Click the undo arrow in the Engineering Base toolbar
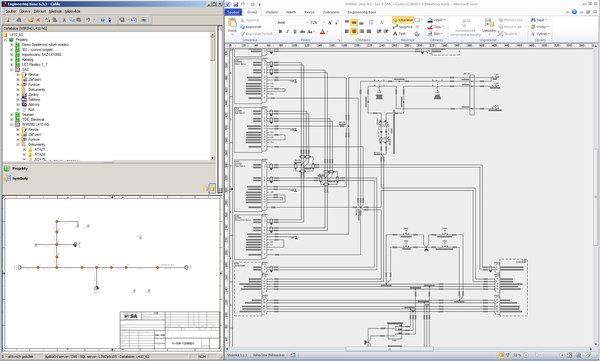The image size is (600, 361). [88, 20]
